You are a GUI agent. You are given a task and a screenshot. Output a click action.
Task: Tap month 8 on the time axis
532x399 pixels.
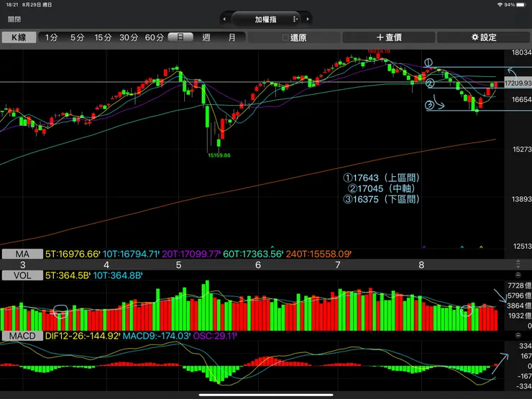pos(421,265)
